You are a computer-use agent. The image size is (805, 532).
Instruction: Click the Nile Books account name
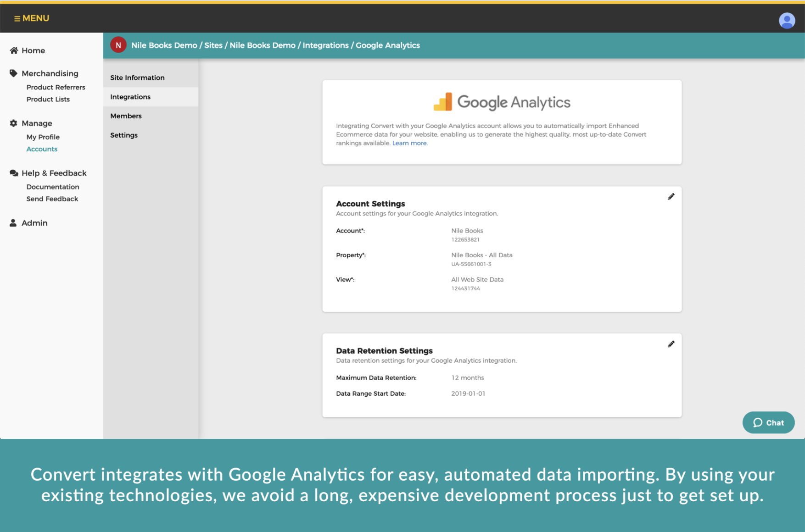tap(467, 231)
